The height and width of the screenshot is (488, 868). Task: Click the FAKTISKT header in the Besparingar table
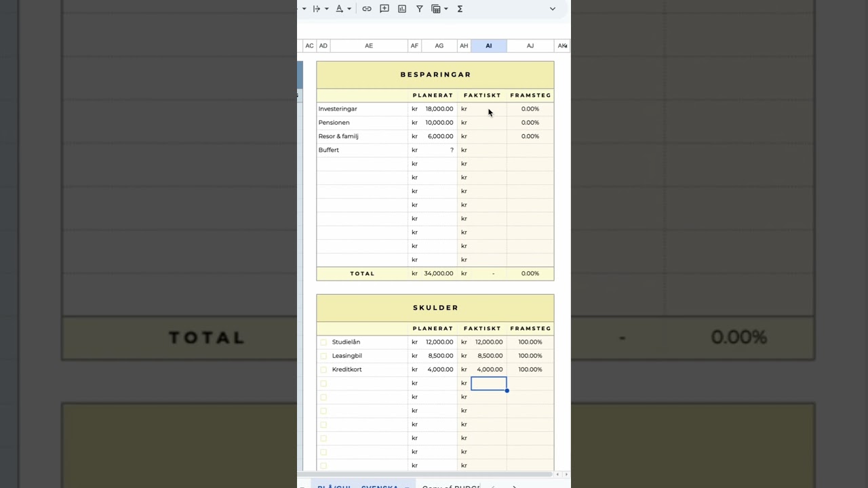click(482, 96)
